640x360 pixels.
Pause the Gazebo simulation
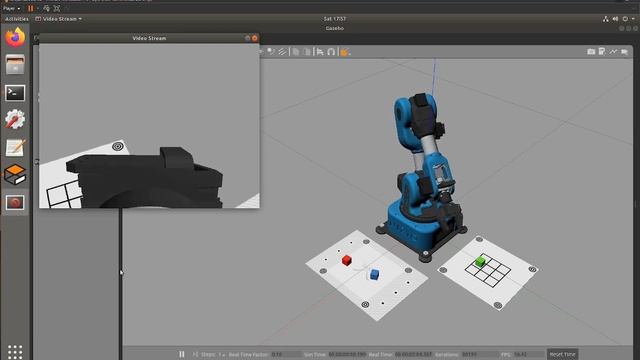(x=182, y=354)
